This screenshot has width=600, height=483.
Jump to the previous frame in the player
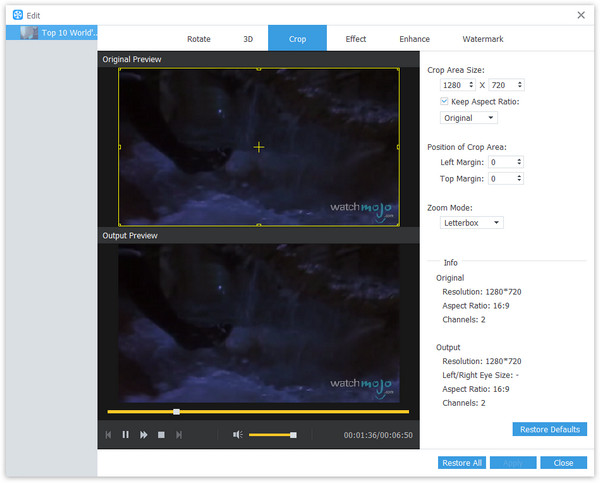click(108, 435)
